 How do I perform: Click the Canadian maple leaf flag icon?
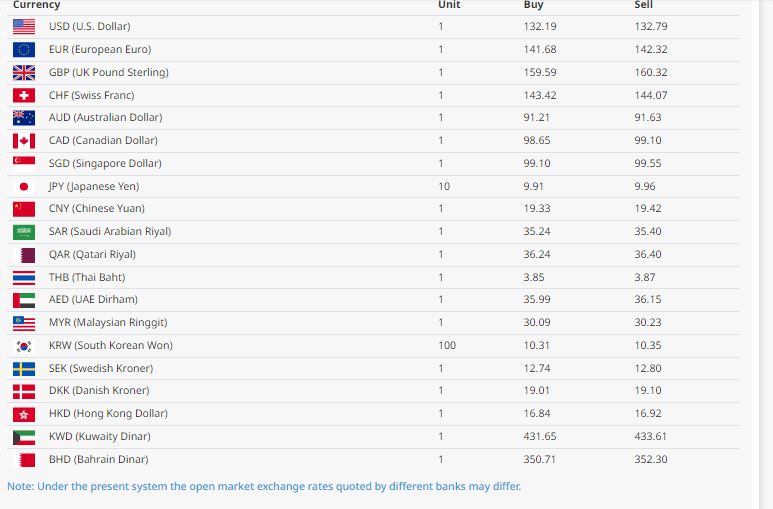(x=24, y=140)
